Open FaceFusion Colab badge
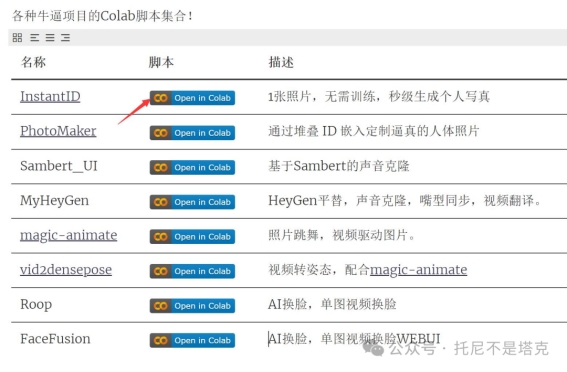The height and width of the screenshot is (372, 567). (x=192, y=341)
